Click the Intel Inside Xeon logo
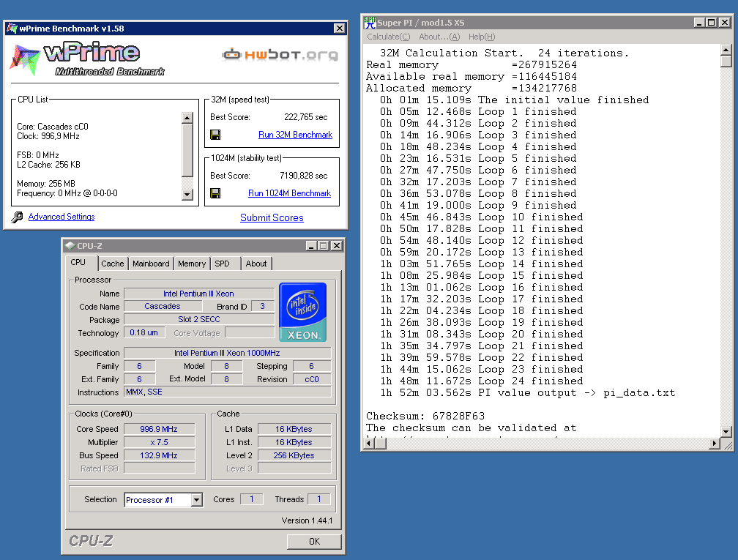Image resolution: width=738 pixels, height=560 pixels. click(302, 312)
